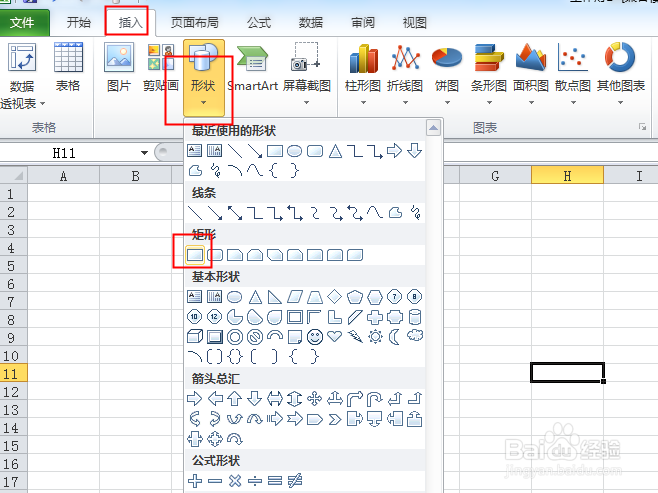Select the cylinder (can) basic shape
Screen dimensions: 658x493
coord(415,317)
